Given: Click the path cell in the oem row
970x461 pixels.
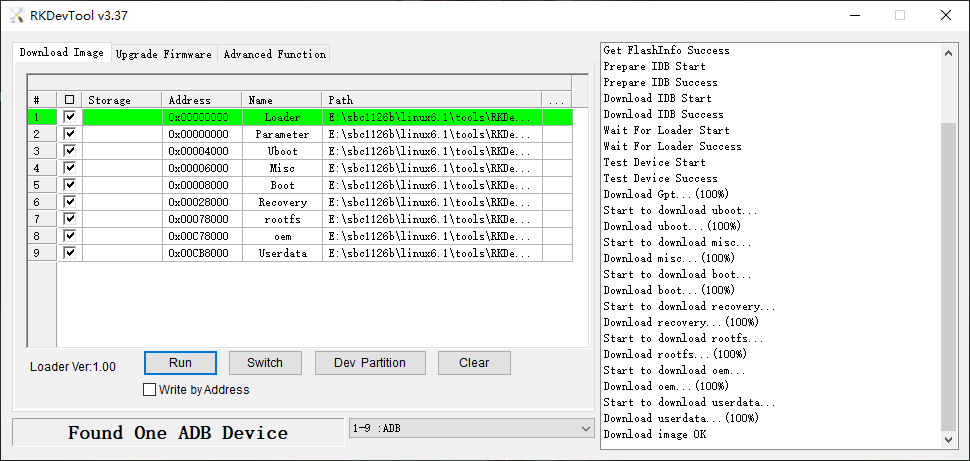Looking at the screenshot, I should pos(432,236).
